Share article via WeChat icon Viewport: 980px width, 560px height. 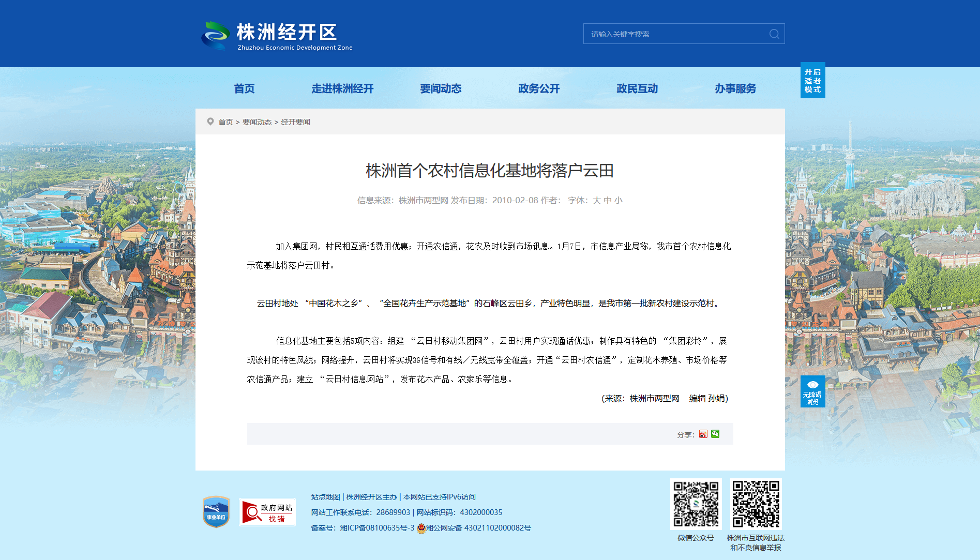pos(715,434)
